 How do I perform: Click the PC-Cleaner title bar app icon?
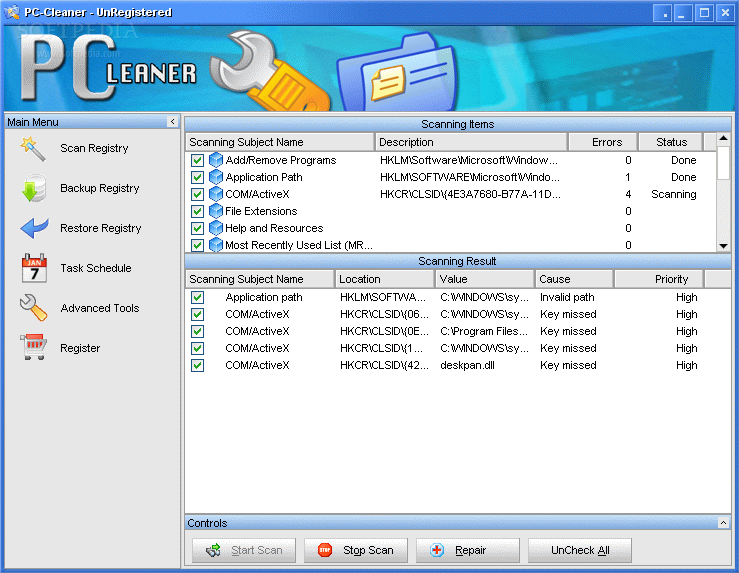point(12,12)
